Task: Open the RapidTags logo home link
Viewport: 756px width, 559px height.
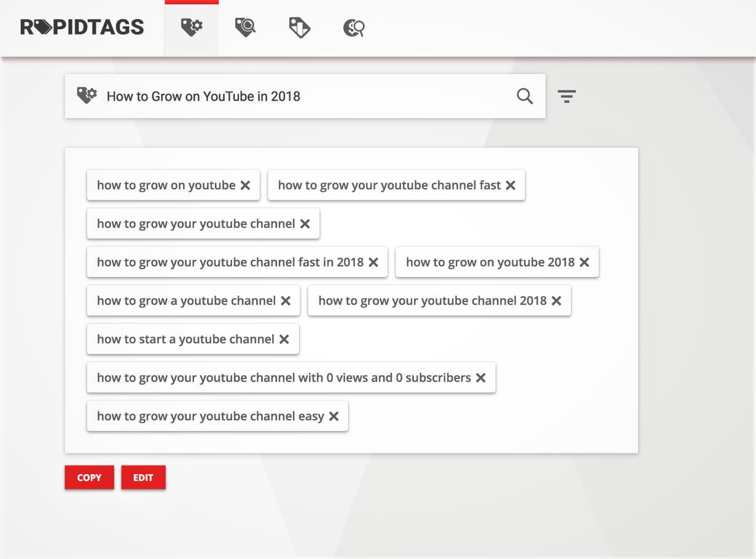Action: 82,27
